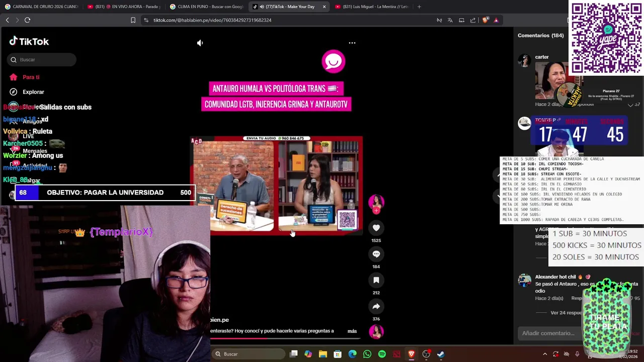Click the Antauro Humala video frame
This screenshot has width=644, height=362.
tap(276, 185)
